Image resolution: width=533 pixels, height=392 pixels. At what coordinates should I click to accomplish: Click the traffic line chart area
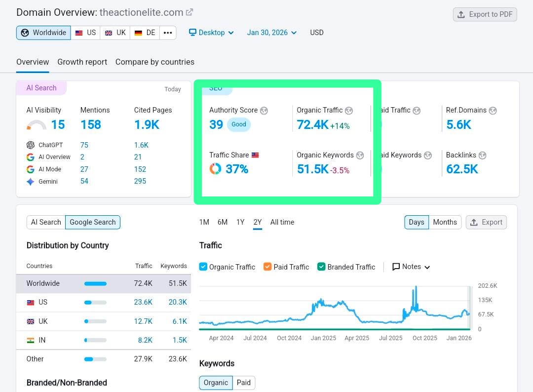pos(335,308)
